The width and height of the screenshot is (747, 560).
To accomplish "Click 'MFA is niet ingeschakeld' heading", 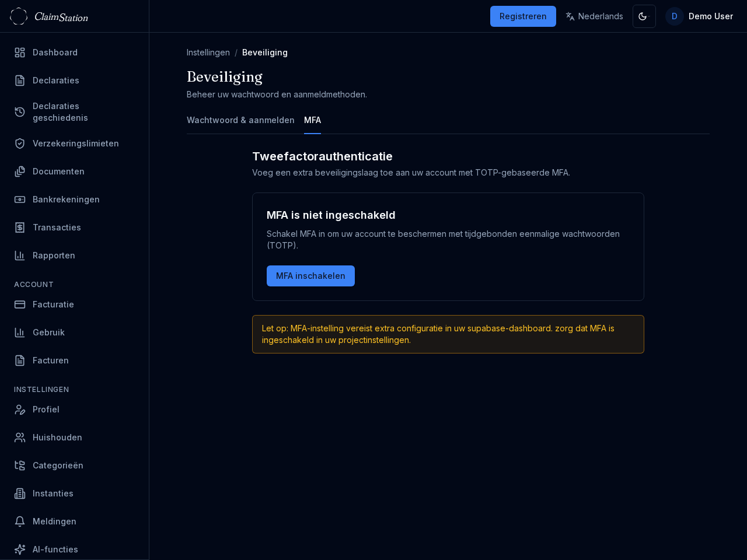I will point(331,215).
